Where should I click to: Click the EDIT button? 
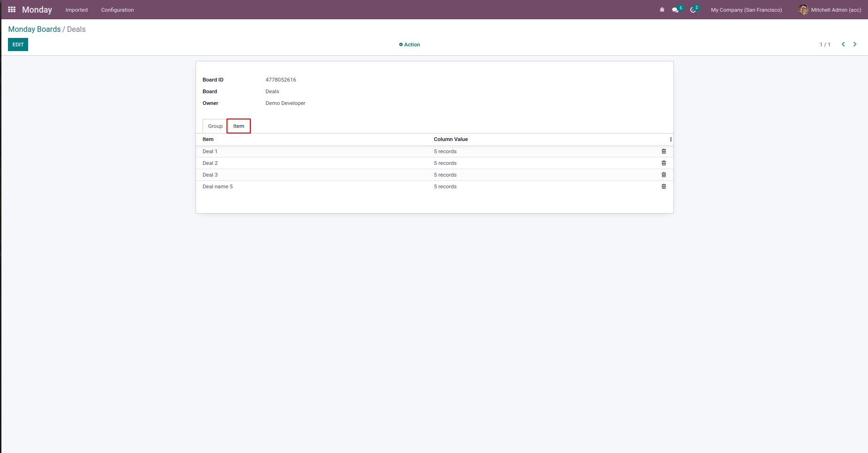[x=18, y=45]
